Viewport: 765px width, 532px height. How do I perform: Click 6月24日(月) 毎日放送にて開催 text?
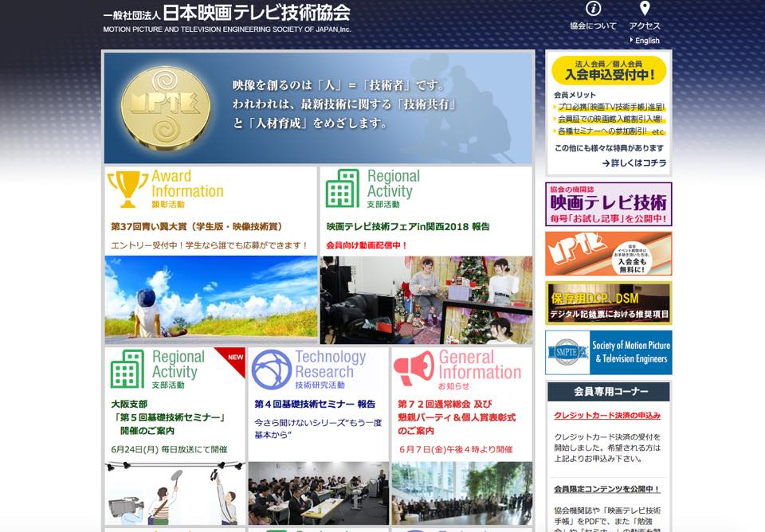(169, 450)
